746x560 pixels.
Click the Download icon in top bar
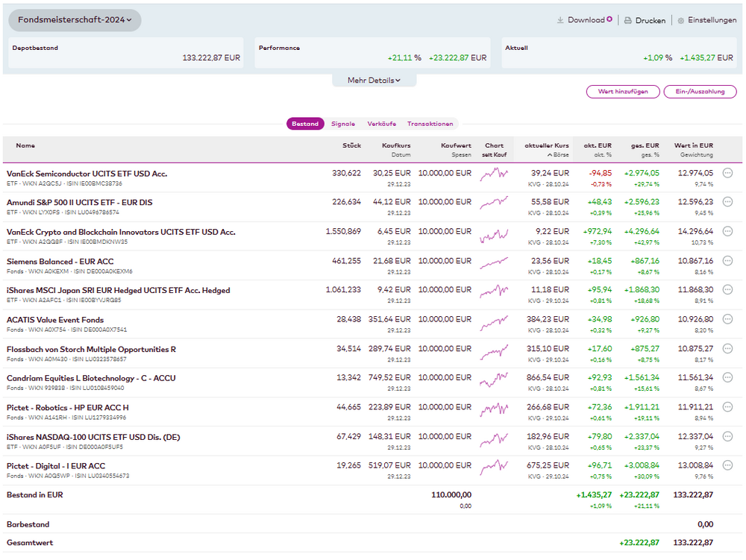(560, 21)
